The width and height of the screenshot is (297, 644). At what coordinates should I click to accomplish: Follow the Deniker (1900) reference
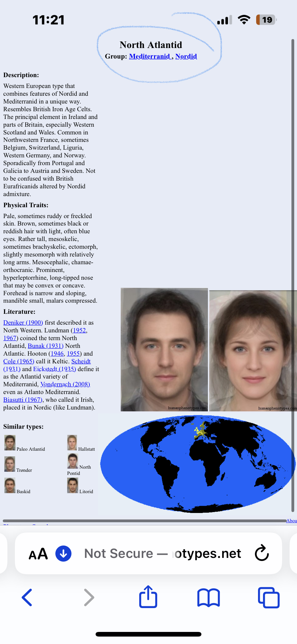(x=23, y=322)
